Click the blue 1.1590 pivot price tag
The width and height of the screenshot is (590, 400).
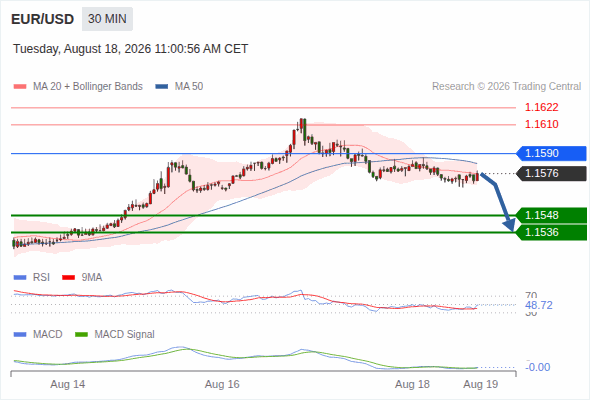[551, 154]
